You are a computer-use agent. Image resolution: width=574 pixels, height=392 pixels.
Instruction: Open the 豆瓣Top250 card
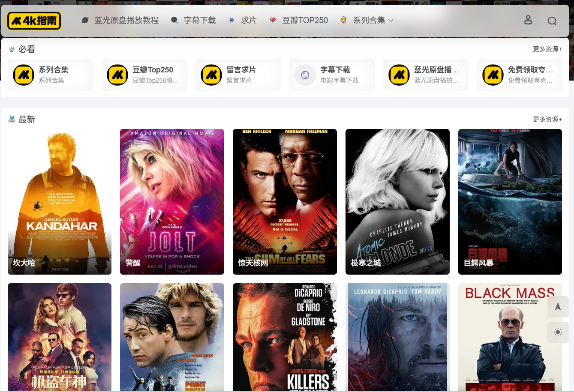(144, 75)
